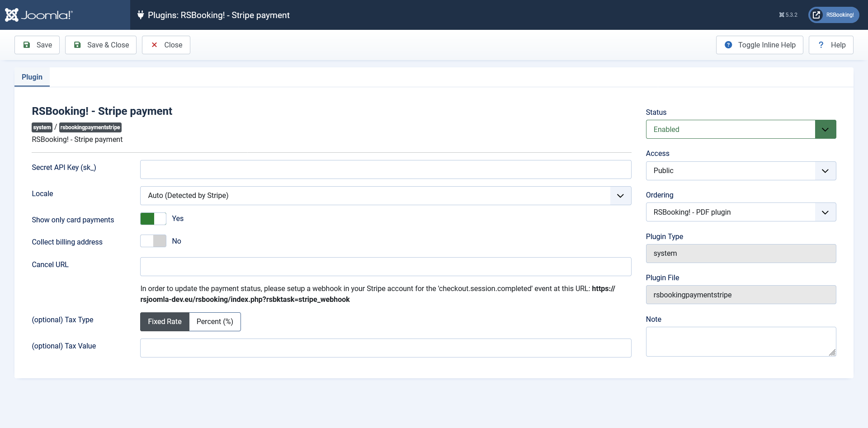Click the Plugin Type system field

coord(741,254)
